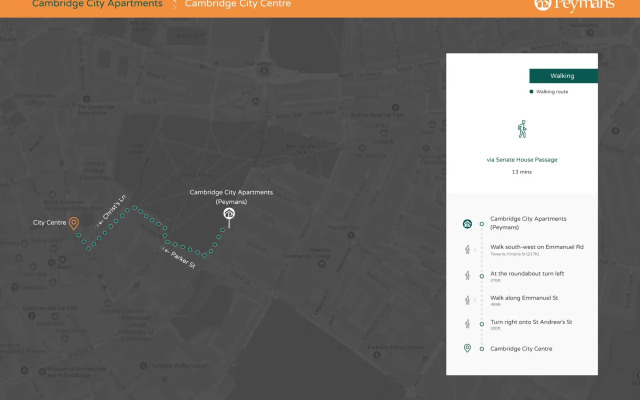
Task: Click Cambridge City Apartments breadcrumb in header
Action: point(97,4)
